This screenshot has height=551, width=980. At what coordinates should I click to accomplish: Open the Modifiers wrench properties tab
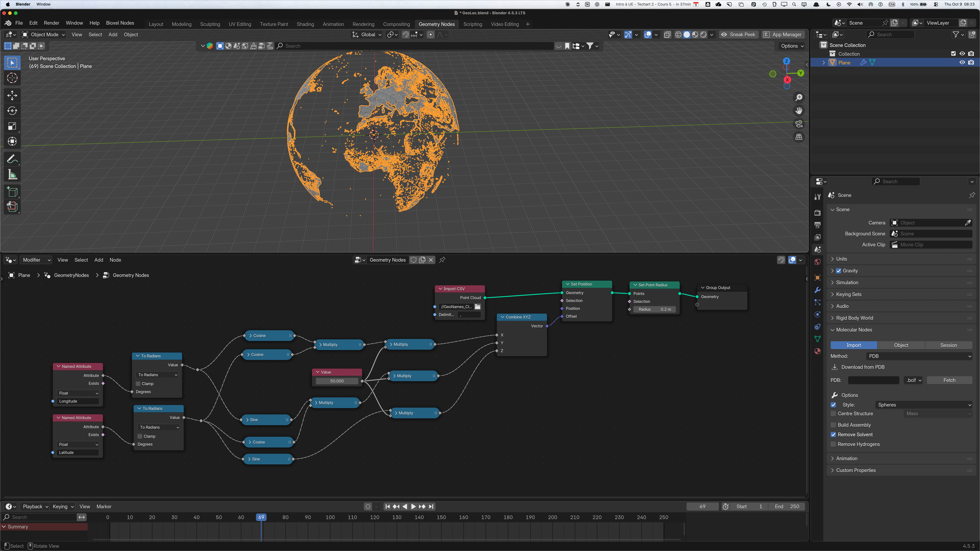coord(818,290)
